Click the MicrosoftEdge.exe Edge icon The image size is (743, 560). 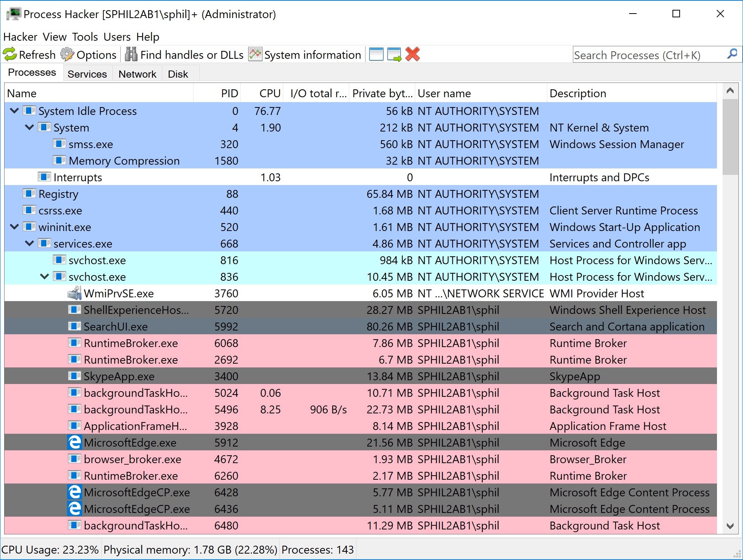point(74,442)
